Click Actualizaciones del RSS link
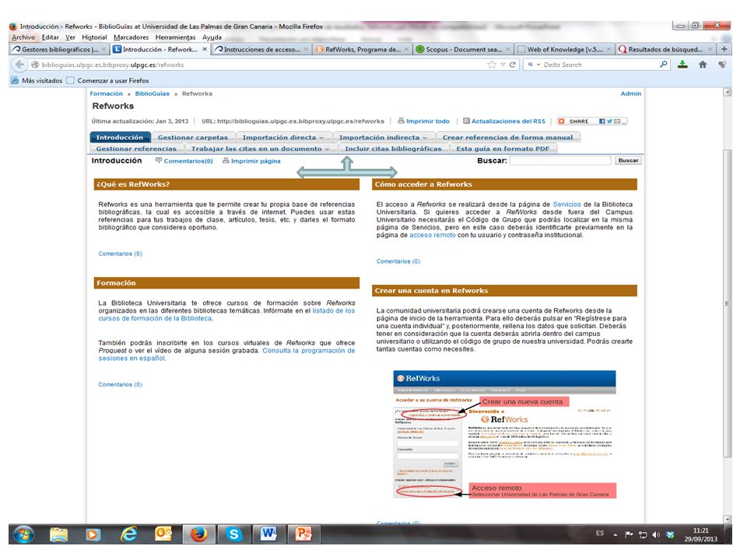This screenshot has height=560, width=747. coord(504,121)
